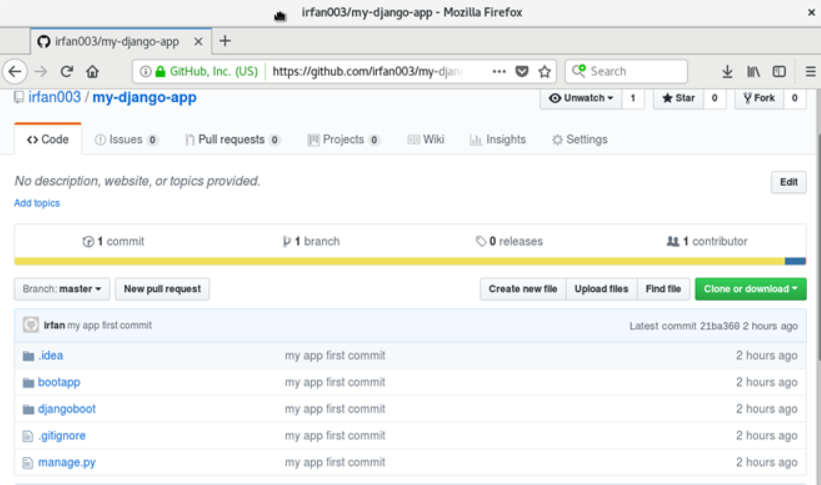
Task: Click Find file button
Action: pos(663,289)
